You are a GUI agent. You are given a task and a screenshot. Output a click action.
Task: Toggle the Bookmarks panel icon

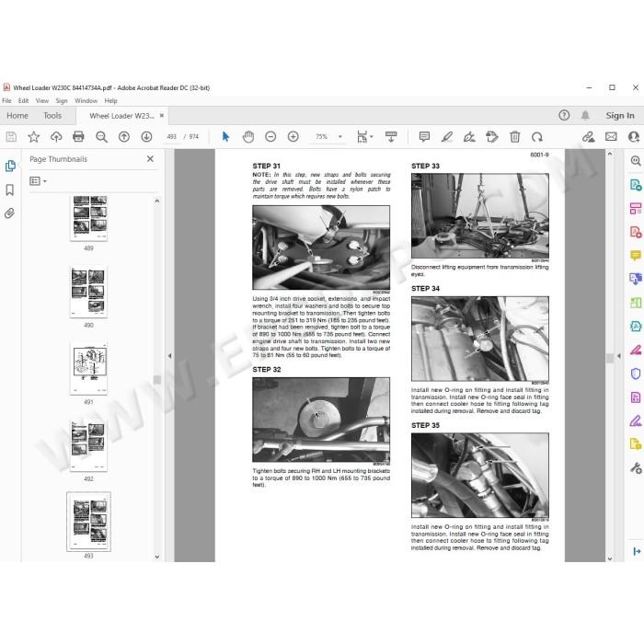point(10,190)
